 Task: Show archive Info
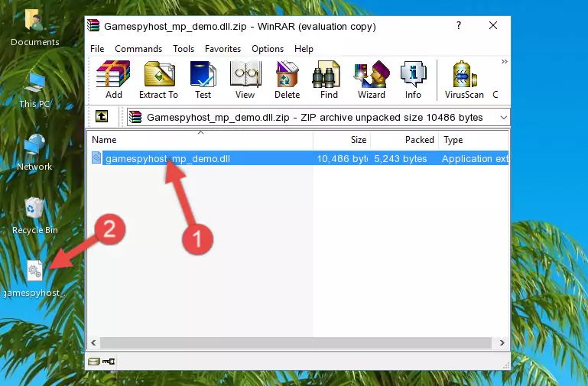pyautogui.click(x=413, y=79)
